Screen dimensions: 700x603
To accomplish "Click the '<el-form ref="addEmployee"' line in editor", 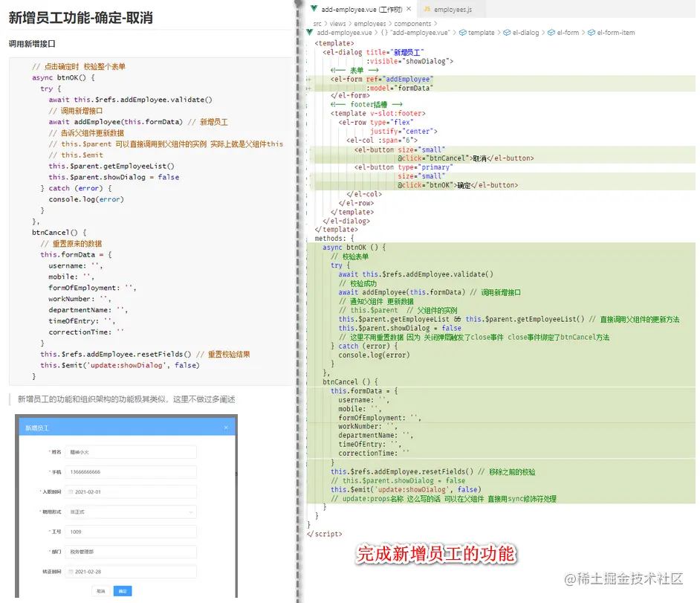I will coord(382,79).
